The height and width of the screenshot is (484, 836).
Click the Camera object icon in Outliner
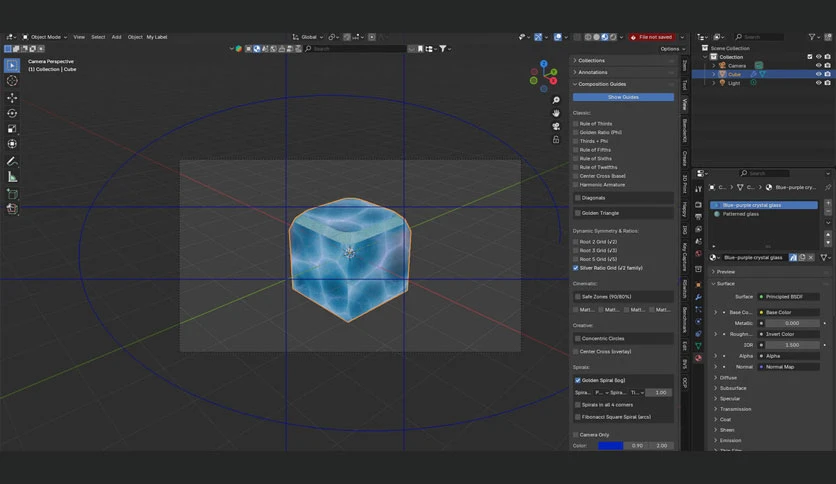coord(722,66)
